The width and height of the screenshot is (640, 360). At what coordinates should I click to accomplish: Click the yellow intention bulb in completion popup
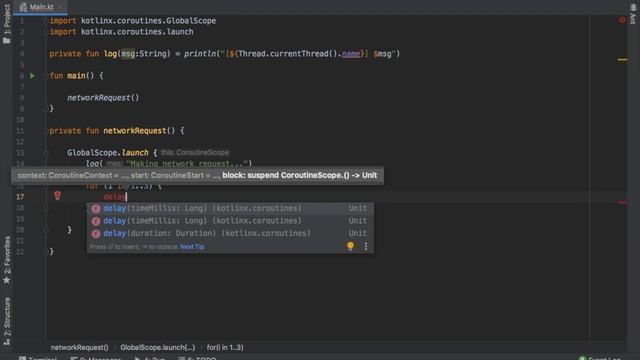(350, 246)
